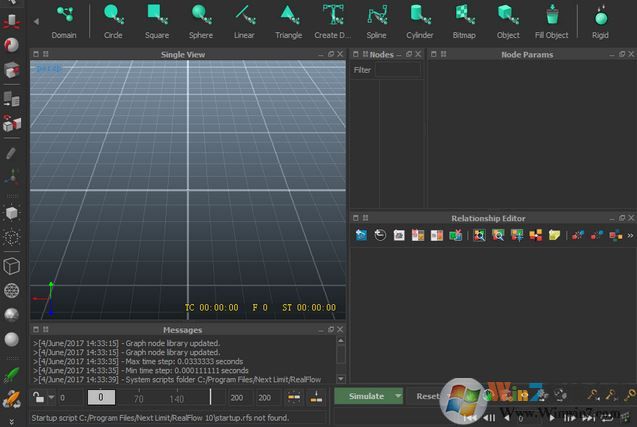Choose the Spline emitter icon
637x427 pixels.
point(376,15)
